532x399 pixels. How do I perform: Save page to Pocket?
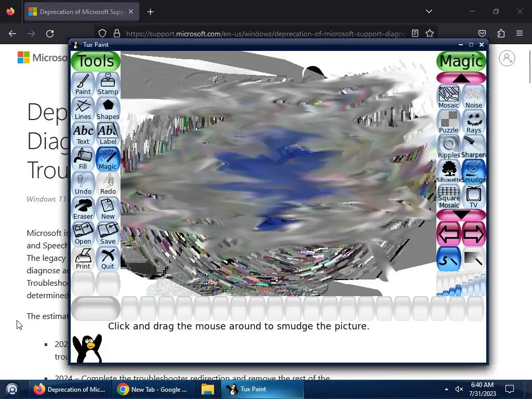click(482, 33)
